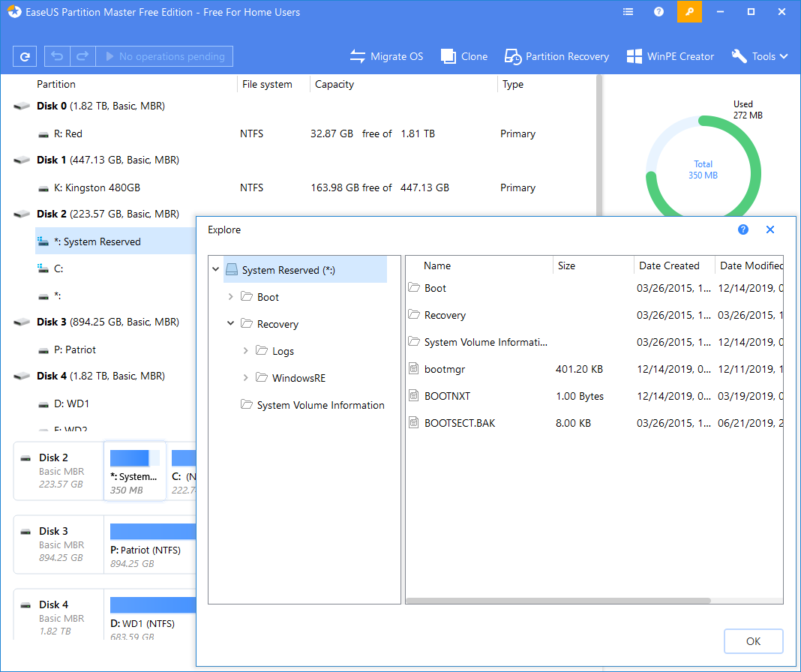Click the Type column header
Image resolution: width=801 pixels, height=672 pixels.
pyautogui.click(x=513, y=84)
